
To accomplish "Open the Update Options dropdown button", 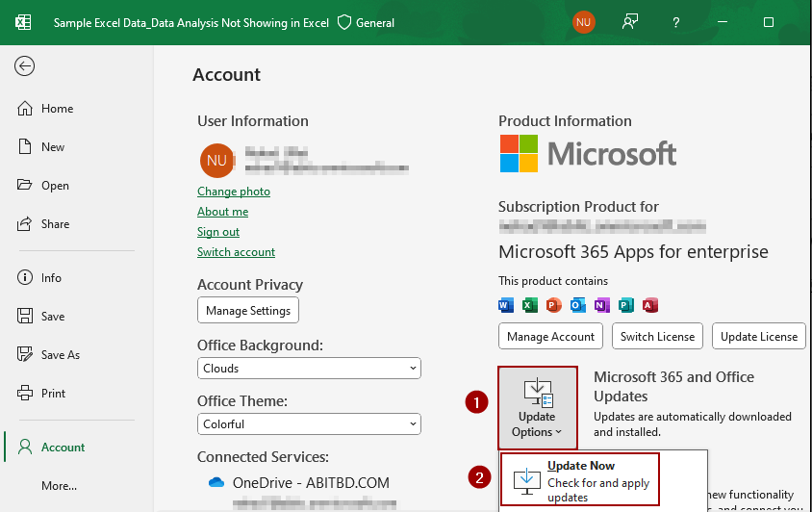I will [x=537, y=407].
